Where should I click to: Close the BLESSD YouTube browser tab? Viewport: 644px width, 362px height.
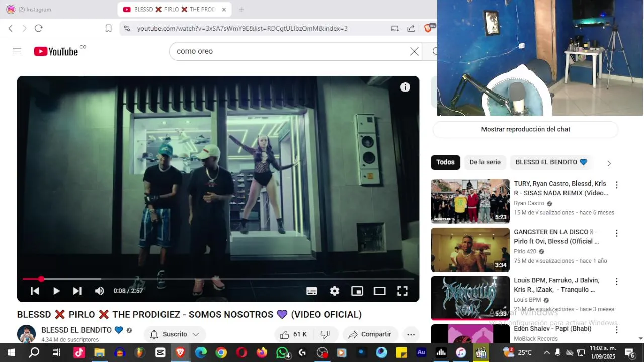tap(224, 10)
